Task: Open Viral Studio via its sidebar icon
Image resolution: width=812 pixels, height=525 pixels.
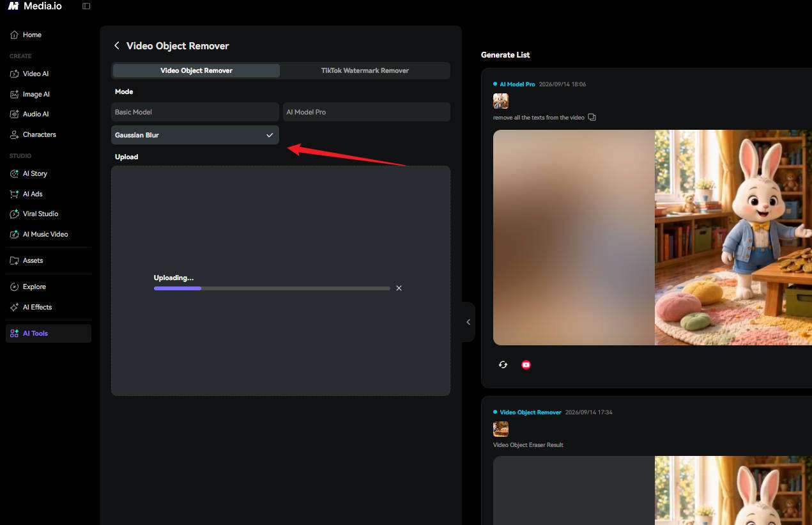Action: coord(14,214)
